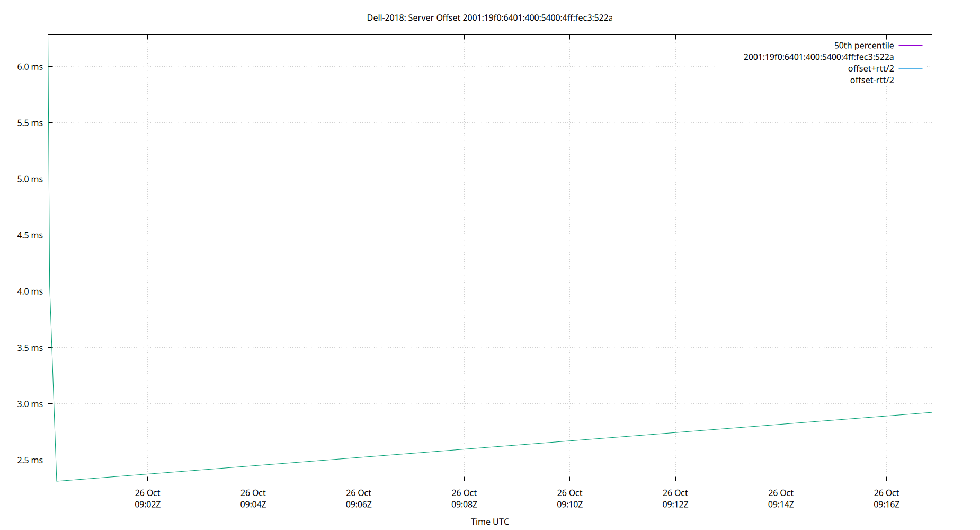Select legend entry 2001:19f0:6401:400:5400:4ff:fec3:522a

pyautogui.click(x=819, y=56)
